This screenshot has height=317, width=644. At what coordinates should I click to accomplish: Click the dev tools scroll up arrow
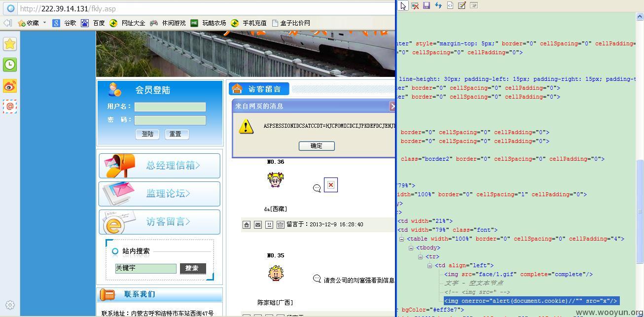tap(640, 17)
